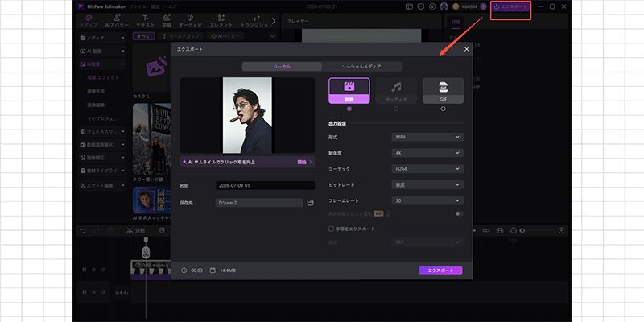Close the エクスポート dialog

tap(467, 49)
